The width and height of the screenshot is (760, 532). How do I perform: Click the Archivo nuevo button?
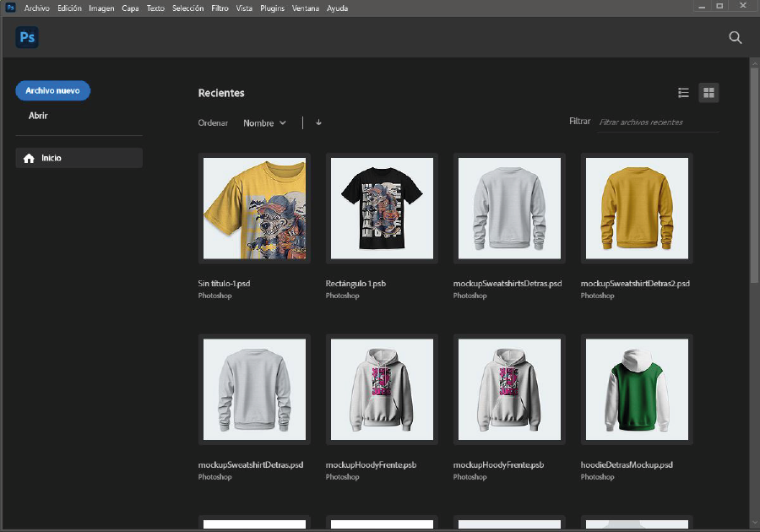point(53,90)
